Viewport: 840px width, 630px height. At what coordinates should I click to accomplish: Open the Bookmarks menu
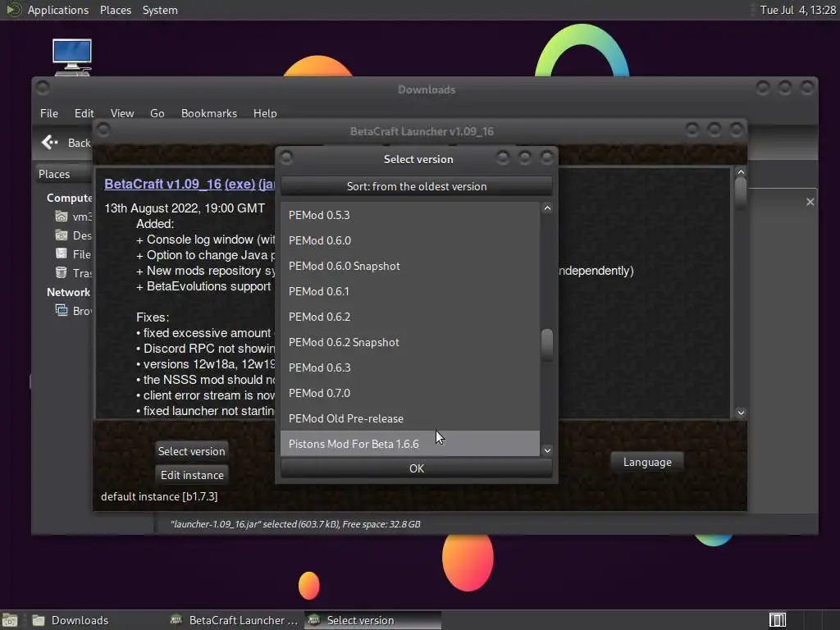pos(209,113)
